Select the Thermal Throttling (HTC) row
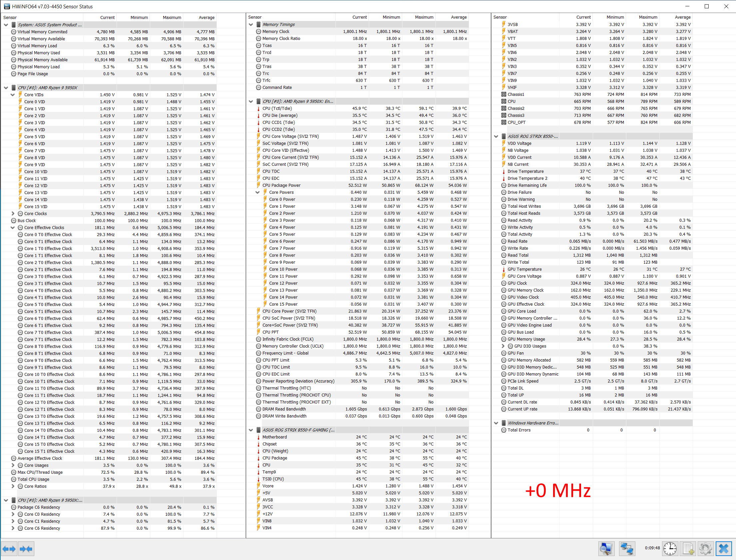736x560 pixels. point(358,388)
